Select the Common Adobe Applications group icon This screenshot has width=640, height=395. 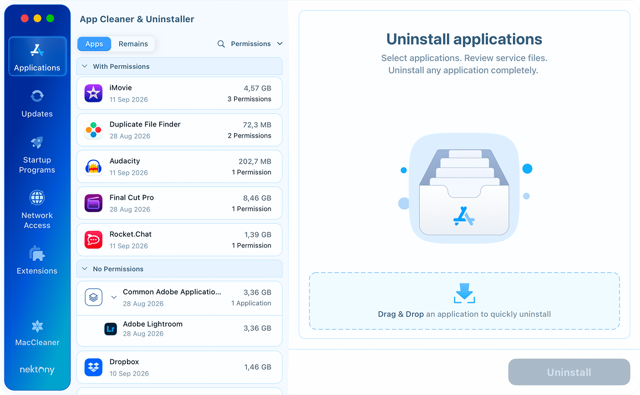(x=93, y=297)
